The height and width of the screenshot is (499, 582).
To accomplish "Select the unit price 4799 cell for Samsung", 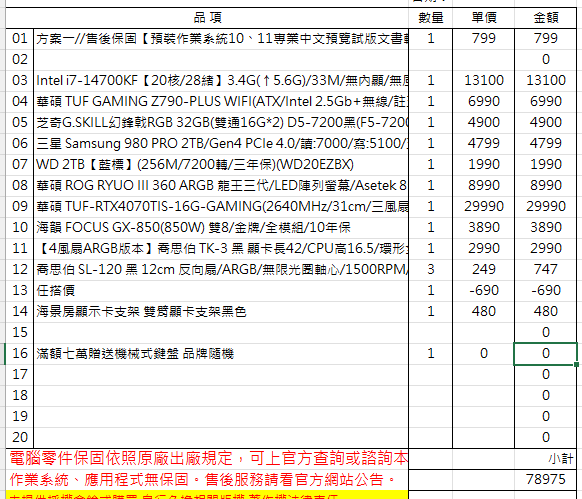I will (x=484, y=143).
